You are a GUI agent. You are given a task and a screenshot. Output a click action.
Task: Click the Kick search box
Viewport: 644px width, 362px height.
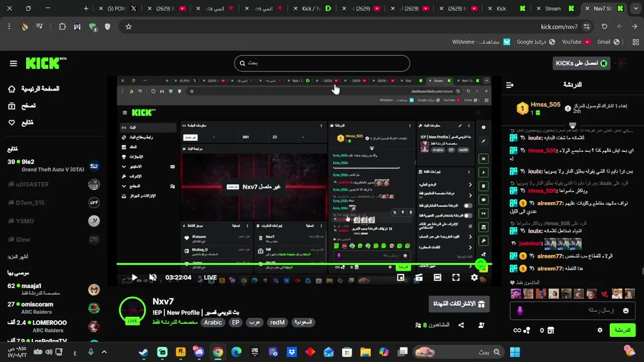click(322, 63)
